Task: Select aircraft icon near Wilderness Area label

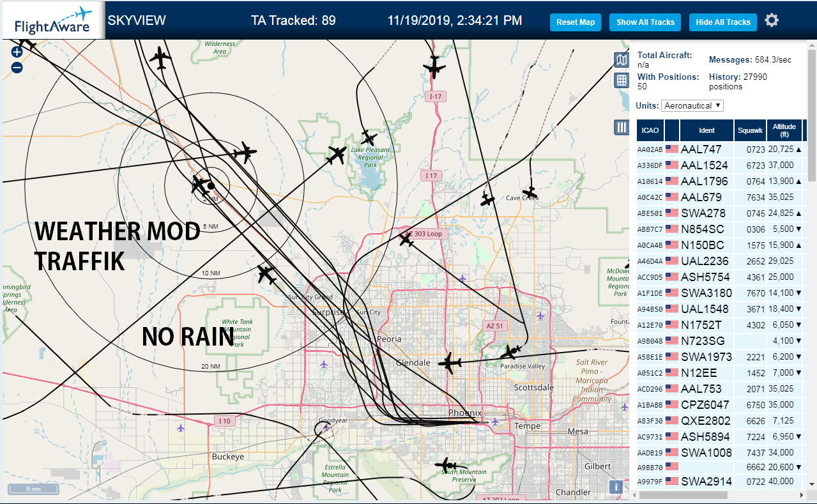Action: tap(160, 59)
